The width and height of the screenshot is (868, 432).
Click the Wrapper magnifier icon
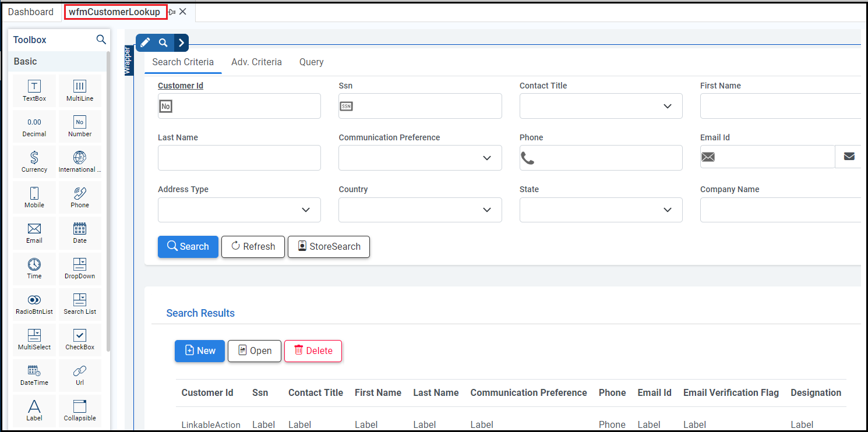click(x=163, y=43)
